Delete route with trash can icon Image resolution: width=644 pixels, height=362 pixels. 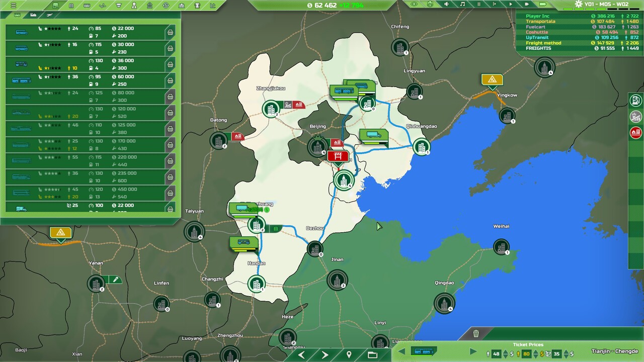(x=476, y=333)
